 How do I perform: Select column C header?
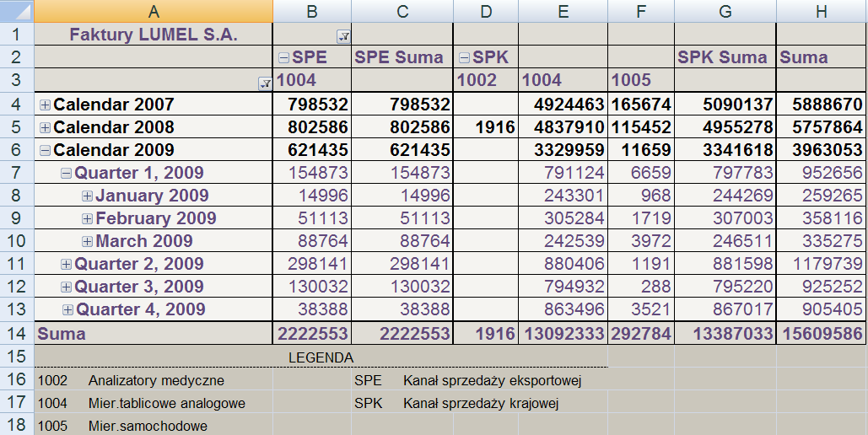point(402,11)
